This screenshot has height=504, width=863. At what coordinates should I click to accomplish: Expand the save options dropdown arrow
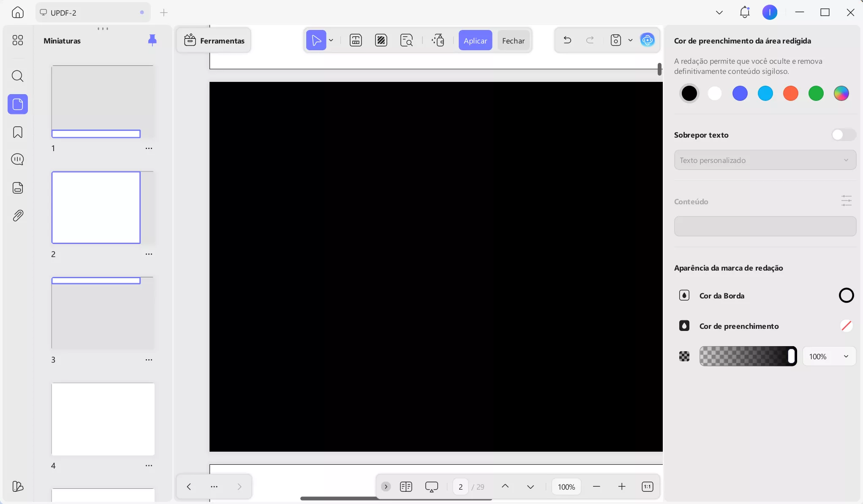point(630,41)
